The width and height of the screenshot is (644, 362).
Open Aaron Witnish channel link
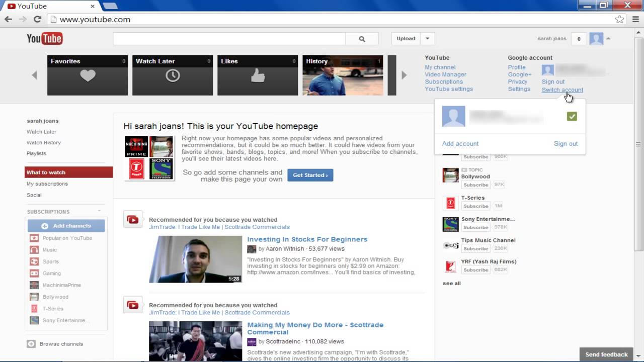click(x=284, y=249)
